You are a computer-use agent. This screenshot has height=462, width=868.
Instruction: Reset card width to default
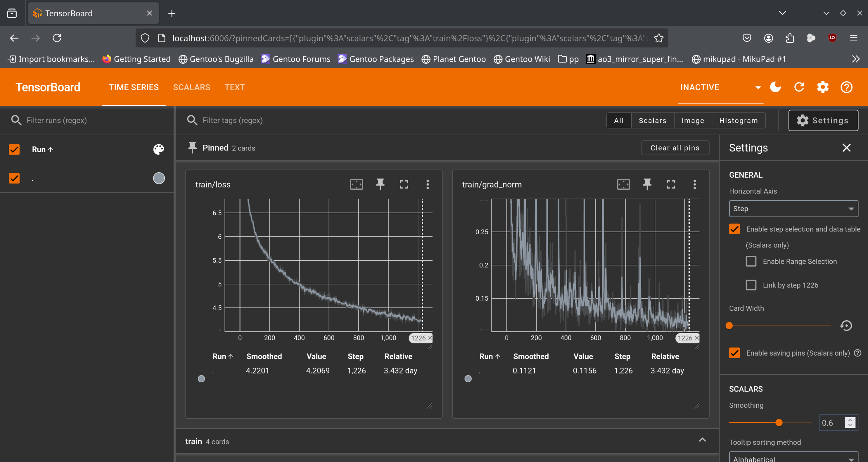(x=846, y=326)
